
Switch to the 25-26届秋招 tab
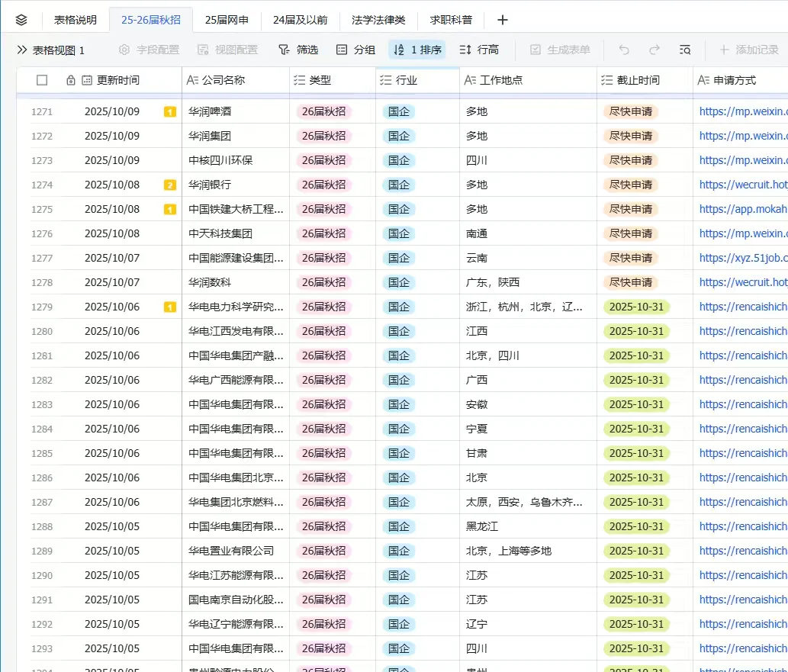[151, 20]
